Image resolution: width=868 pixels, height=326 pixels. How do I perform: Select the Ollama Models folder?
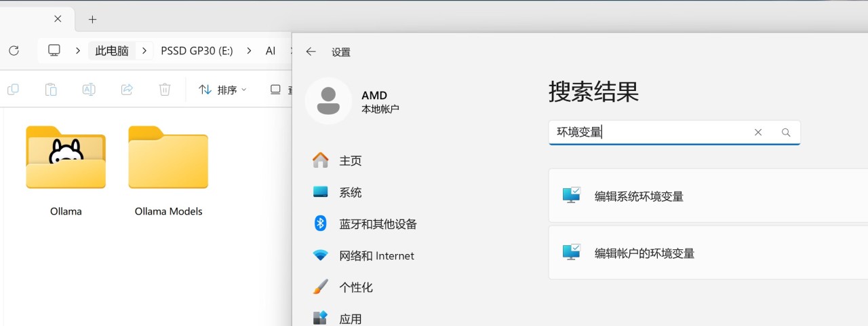click(168, 171)
